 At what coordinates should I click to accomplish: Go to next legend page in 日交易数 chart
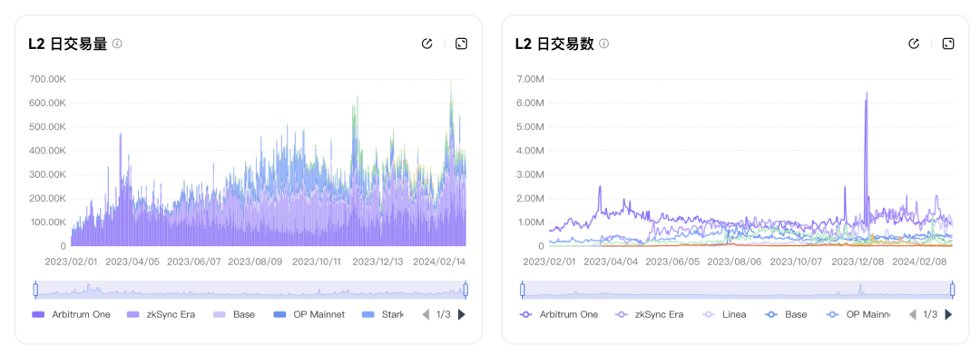(x=949, y=315)
